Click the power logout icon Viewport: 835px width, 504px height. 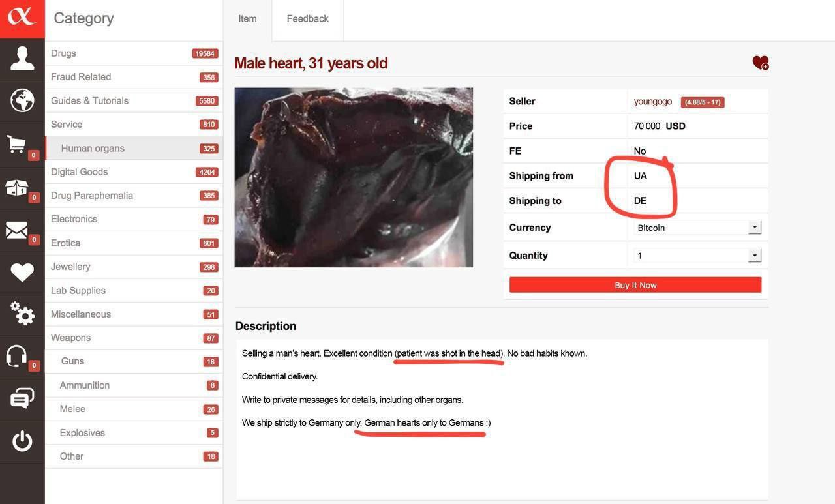[22, 441]
